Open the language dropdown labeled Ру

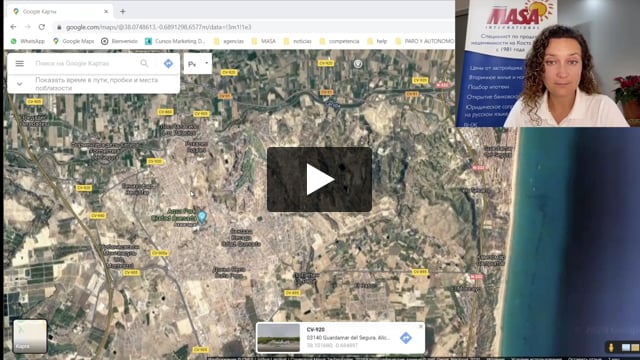pos(198,64)
